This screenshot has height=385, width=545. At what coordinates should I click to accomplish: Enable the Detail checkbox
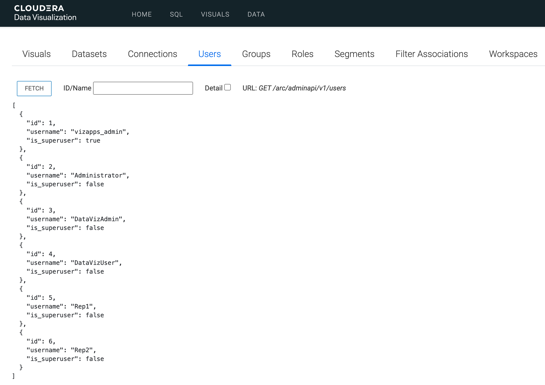click(x=227, y=87)
